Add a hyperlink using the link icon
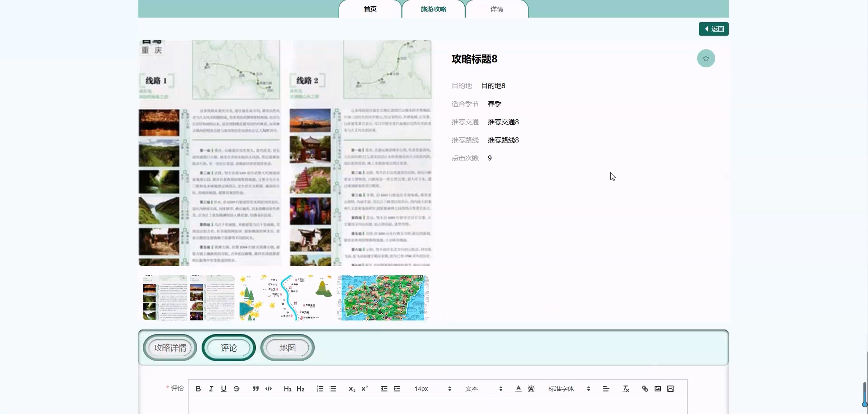Screen dimensions: 868x414 pyautogui.click(x=645, y=389)
